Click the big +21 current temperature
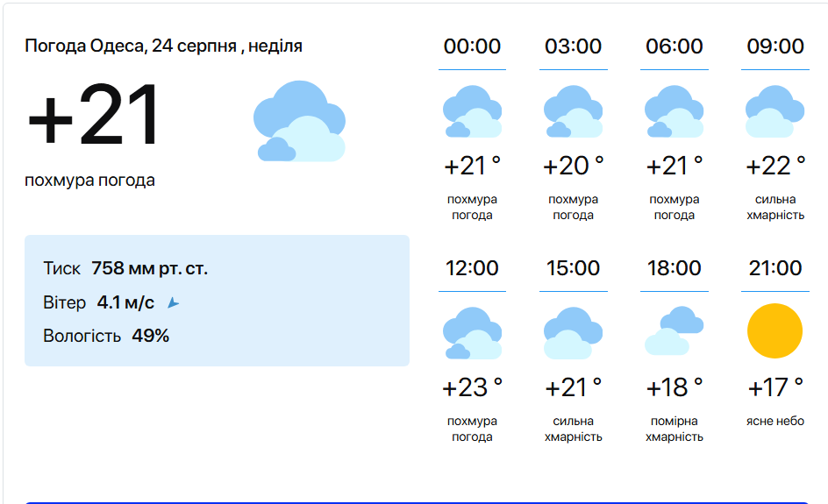This screenshot has width=828, height=504. [93, 116]
